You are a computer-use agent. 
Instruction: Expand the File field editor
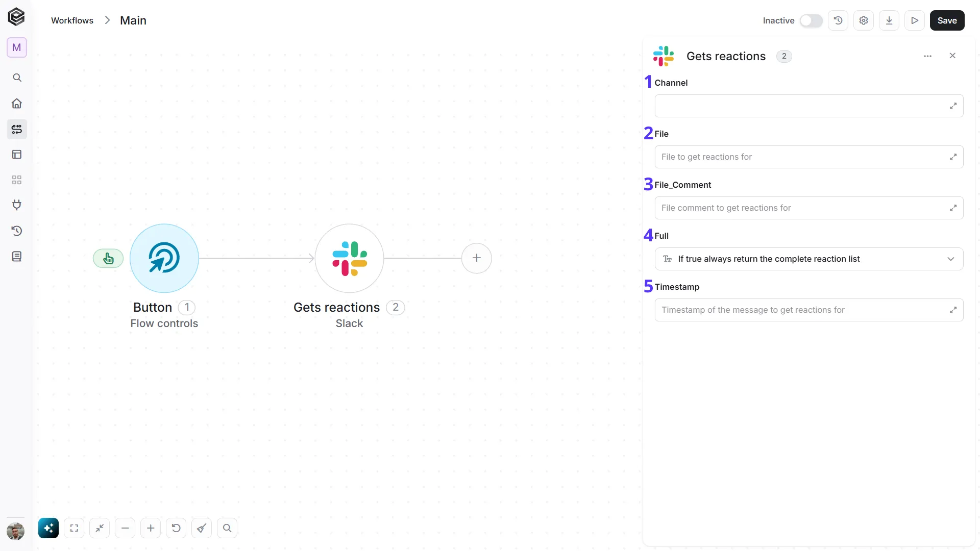point(953,157)
